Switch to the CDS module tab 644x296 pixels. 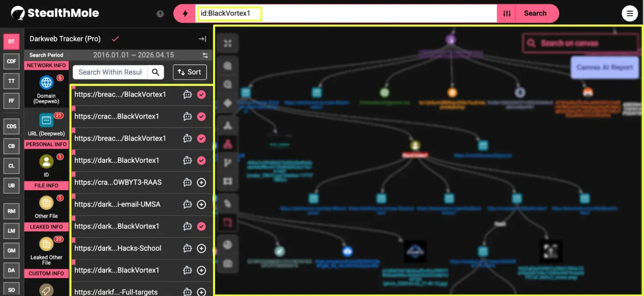(x=11, y=126)
